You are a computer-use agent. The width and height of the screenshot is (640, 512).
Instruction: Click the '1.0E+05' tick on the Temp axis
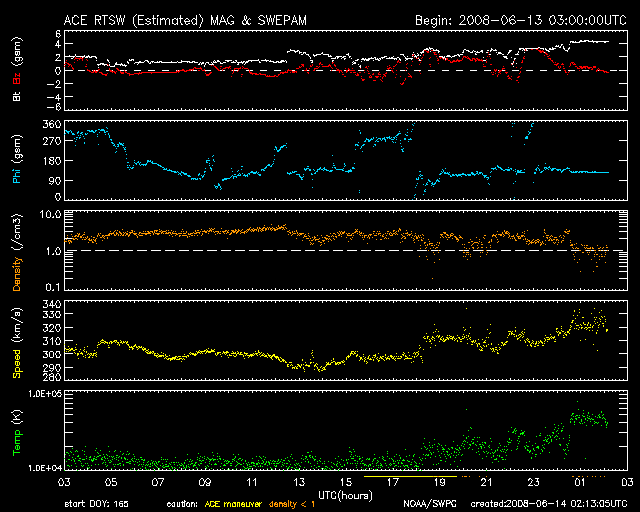[x=45, y=394]
